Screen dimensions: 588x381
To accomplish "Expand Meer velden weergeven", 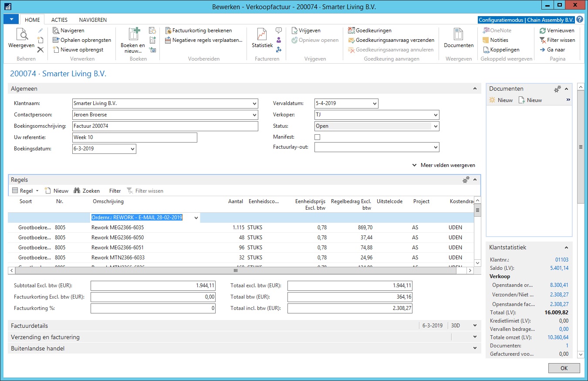I will [x=444, y=165].
